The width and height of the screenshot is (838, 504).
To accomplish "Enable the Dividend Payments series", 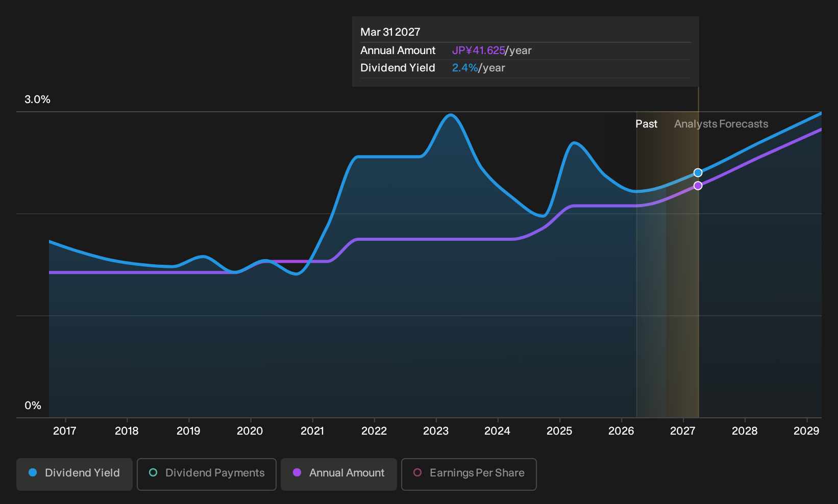I will point(207,474).
